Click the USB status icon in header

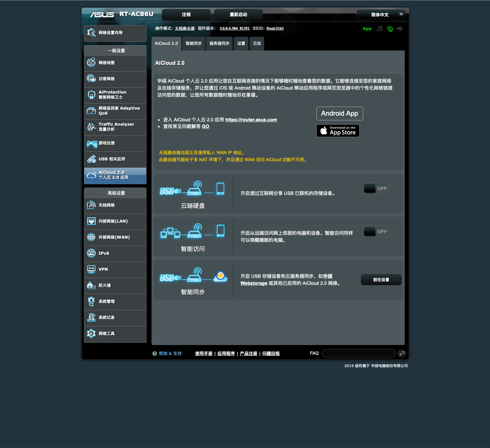click(400, 28)
